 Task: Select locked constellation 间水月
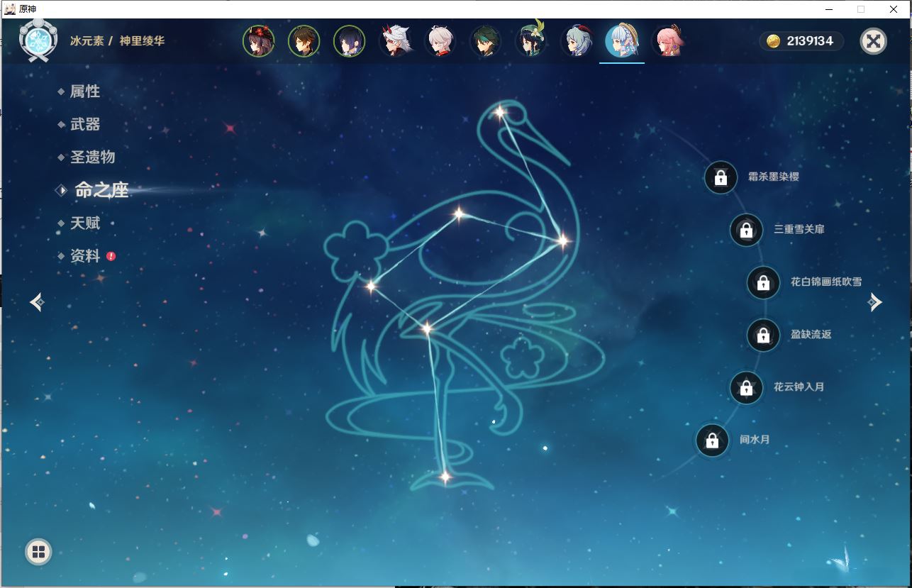point(712,440)
